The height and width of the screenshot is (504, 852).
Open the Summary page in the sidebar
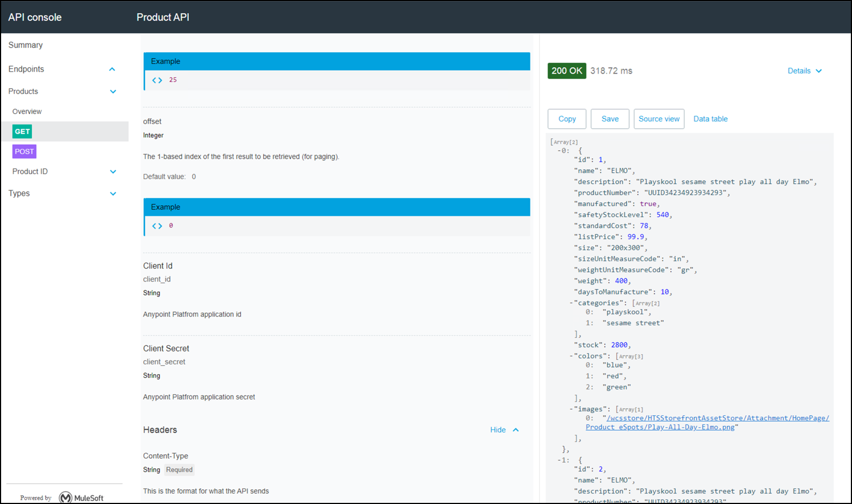tap(25, 45)
